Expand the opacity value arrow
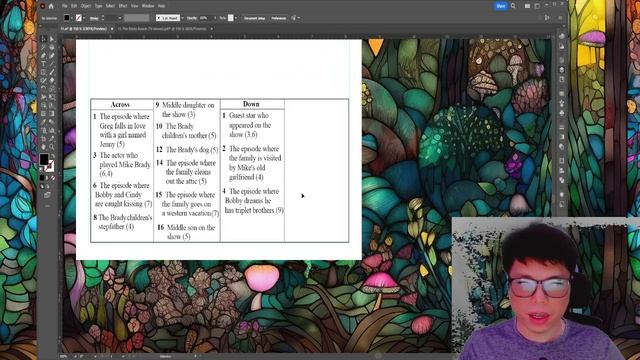Screen dimensions: 640x360 pyautogui.click(x=215, y=18)
